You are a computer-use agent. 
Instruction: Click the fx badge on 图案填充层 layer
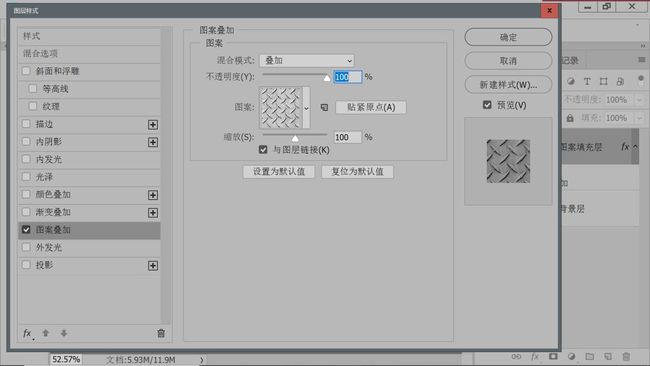point(625,147)
